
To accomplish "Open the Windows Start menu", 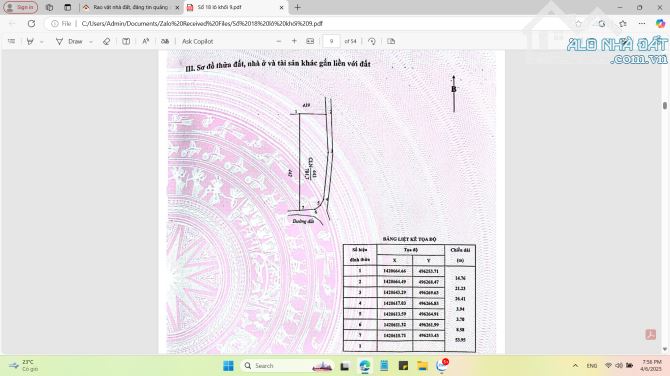I will pos(229,366).
